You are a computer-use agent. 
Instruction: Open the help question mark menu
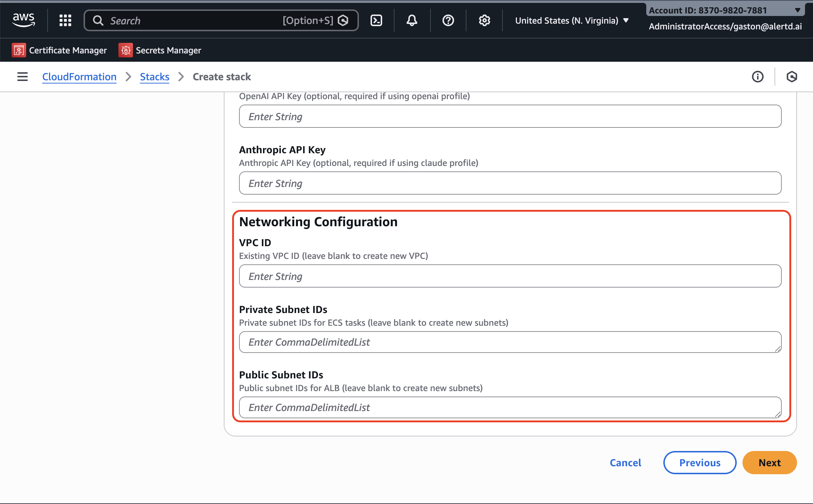pyautogui.click(x=448, y=20)
